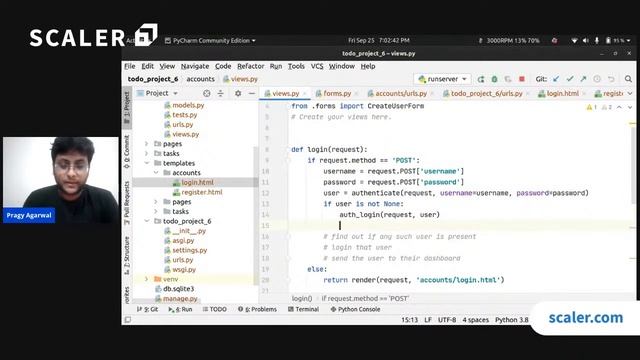Select register.html in the project tree

click(x=202, y=192)
